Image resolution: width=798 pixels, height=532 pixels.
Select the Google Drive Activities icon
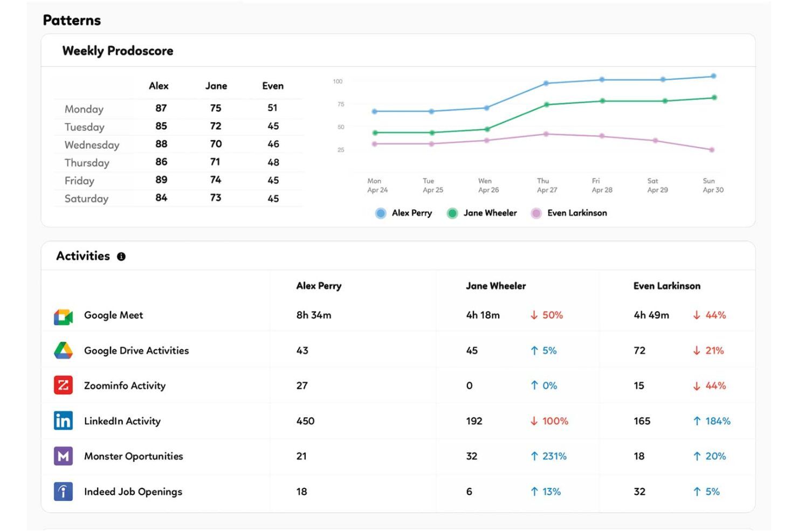pyautogui.click(x=63, y=349)
